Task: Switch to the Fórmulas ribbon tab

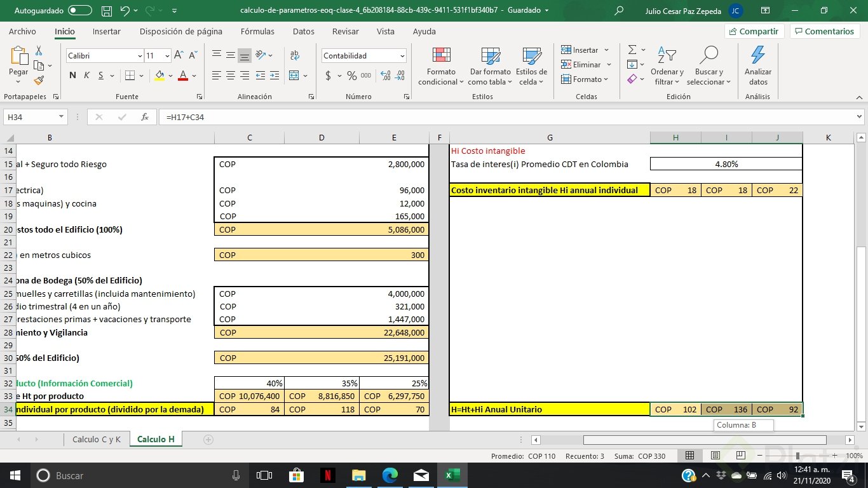Action: [x=257, y=31]
